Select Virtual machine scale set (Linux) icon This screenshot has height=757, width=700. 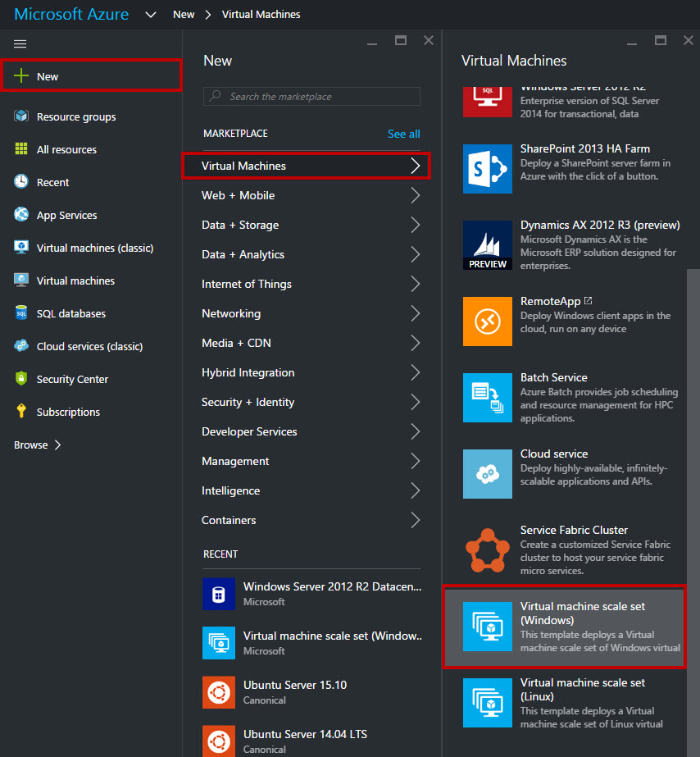pos(488,703)
